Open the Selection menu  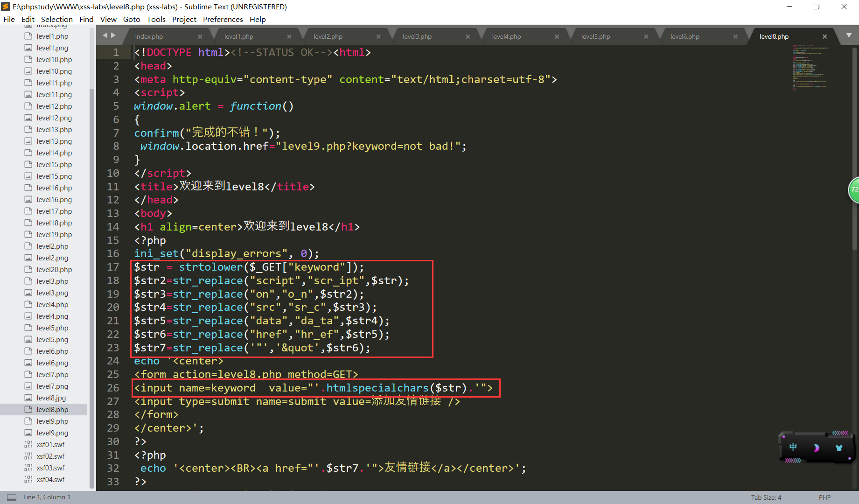(x=57, y=19)
